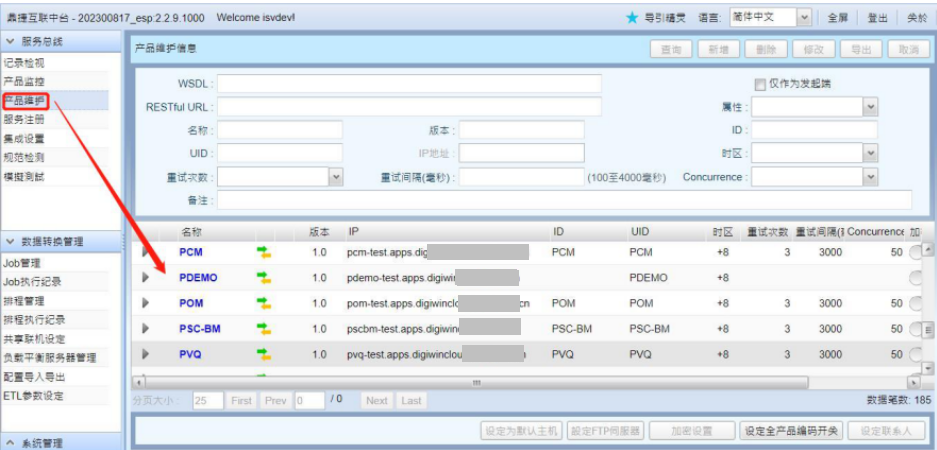Select the radio button in PCM row

(x=914, y=252)
